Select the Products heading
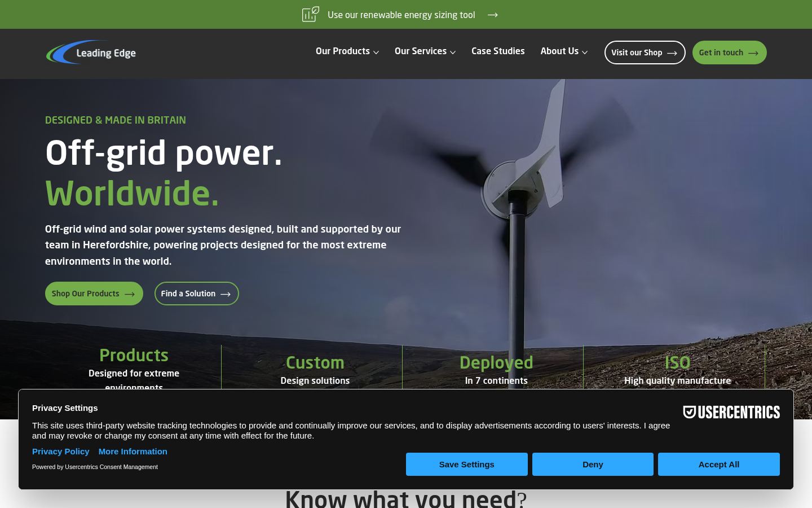Image resolution: width=812 pixels, height=508 pixels. (134, 355)
